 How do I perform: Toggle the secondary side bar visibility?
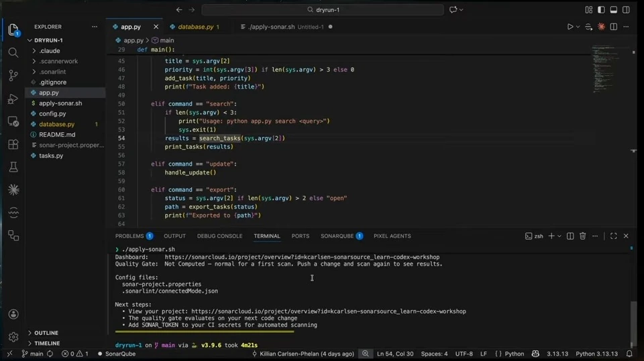[x=626, y=9]
